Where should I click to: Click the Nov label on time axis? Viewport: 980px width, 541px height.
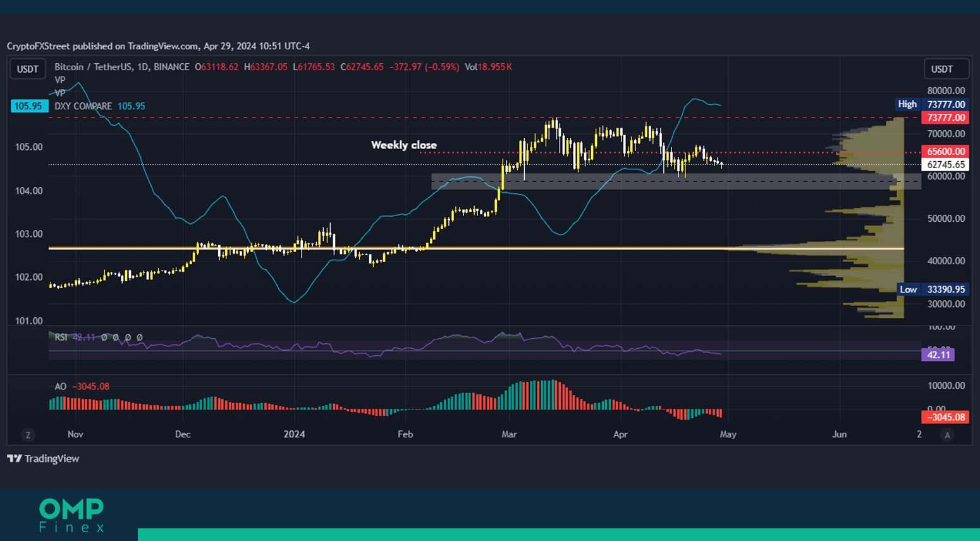click(x=75, y=434)
